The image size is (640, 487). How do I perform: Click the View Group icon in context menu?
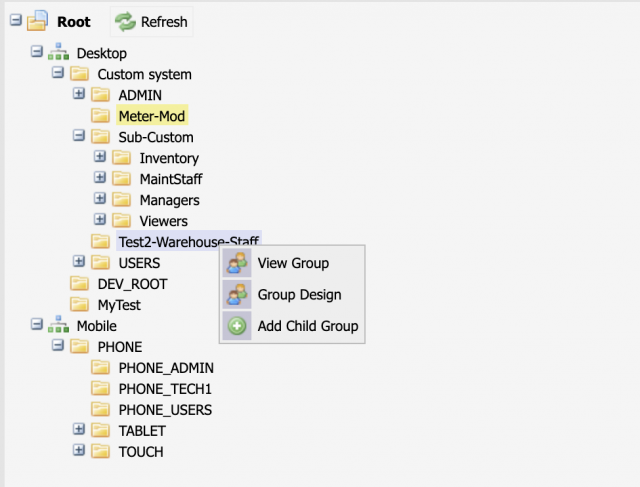(237, 263)
